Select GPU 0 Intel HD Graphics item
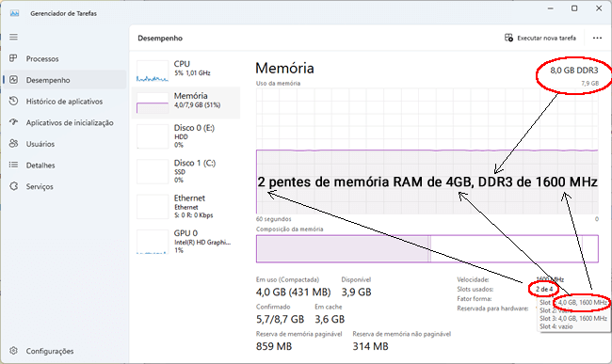This screenshot has height=364, width=612. point(185,241)
